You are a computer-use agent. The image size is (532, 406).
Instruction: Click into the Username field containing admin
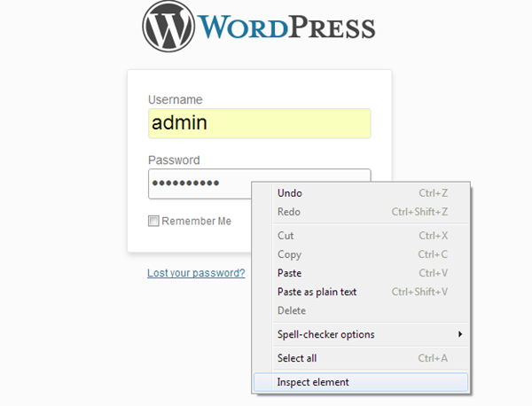pos(260,123)
